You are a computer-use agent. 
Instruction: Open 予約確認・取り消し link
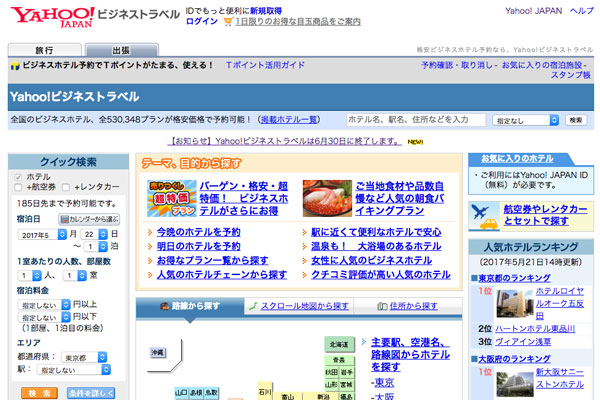click(457, 65)
